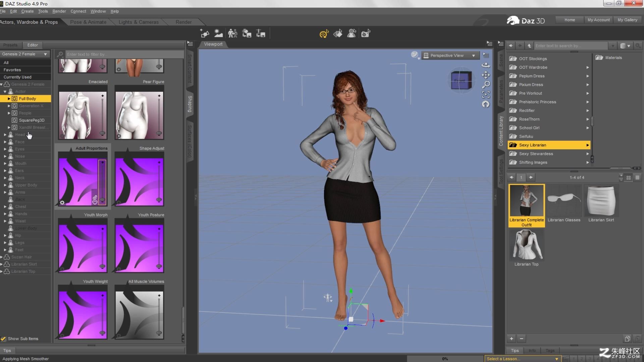This screenshot has width=644, height=362.
Task: Open the Scene side tab
Action: [x=501, y=60]
